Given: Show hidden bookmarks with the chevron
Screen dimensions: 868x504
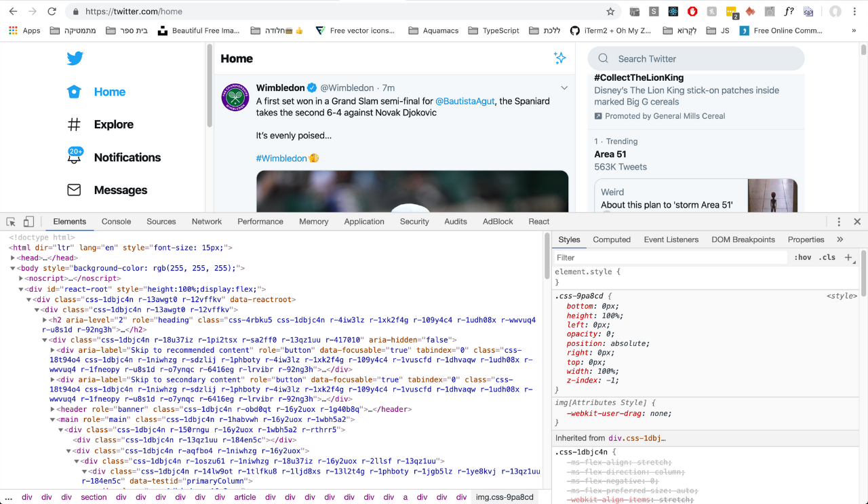Looking at the screenshot, I should pyautogui.click(x=854, y=31).
